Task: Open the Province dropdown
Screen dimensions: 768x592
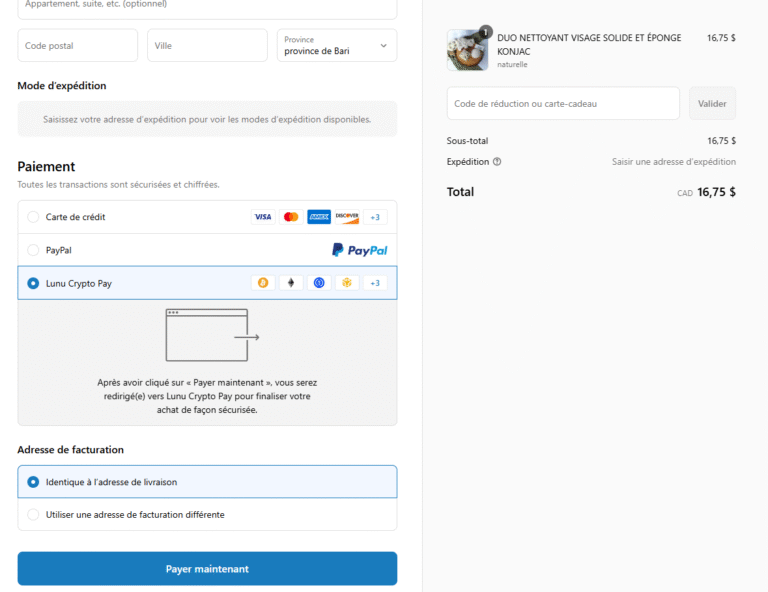Action: coord(336,45)
